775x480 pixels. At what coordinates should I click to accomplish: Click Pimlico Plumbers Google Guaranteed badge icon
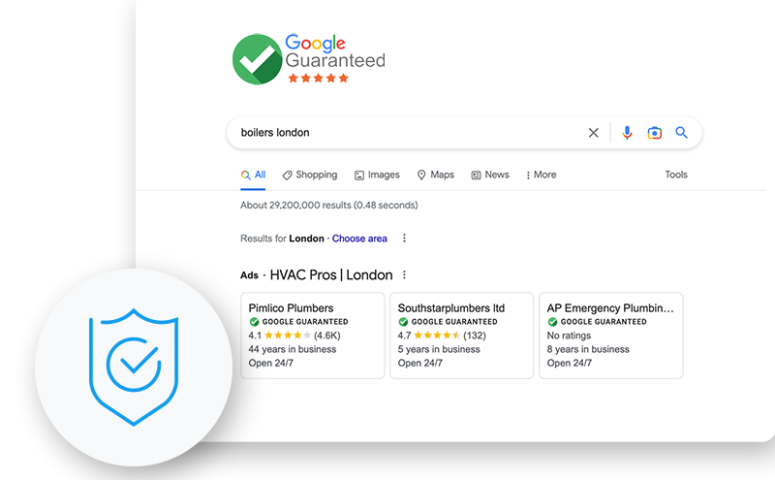[x=254, y=322]
